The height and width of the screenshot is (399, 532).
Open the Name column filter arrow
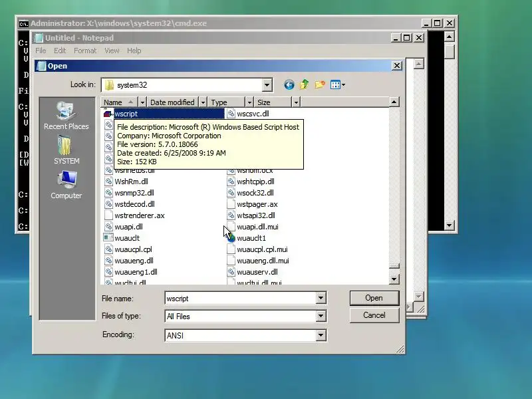click(x=142, y=102)
